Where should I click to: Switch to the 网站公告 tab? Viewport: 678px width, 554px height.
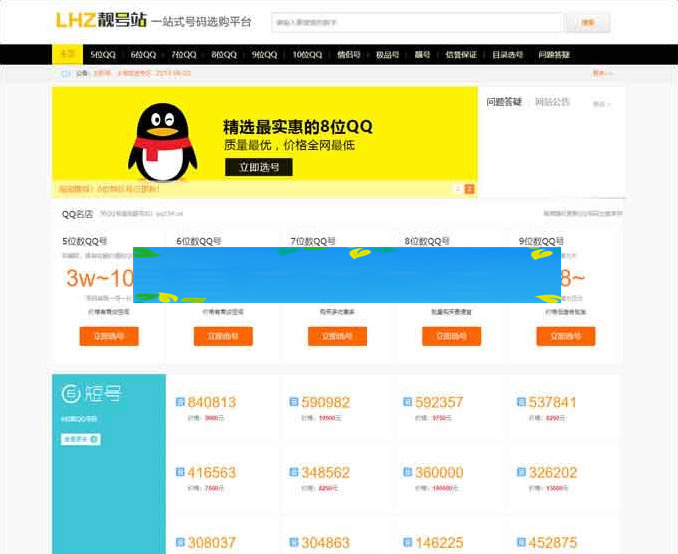tap(552, 102)
